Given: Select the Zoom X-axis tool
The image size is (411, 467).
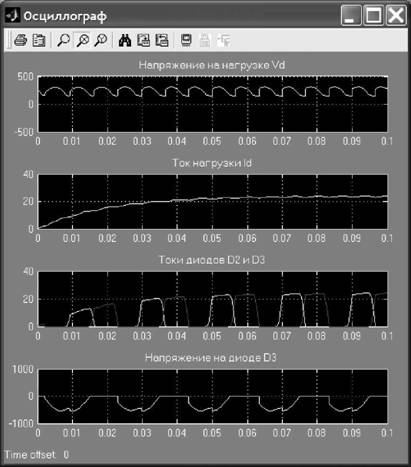Looking at the screenshot, I should pyautogui.click(x=82, y=40).
